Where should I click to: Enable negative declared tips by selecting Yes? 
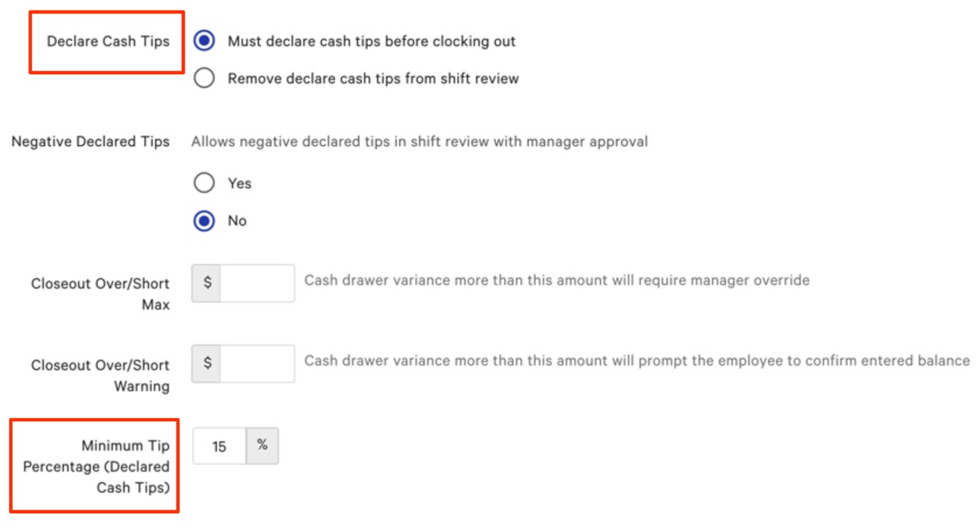[x=203, y=182]
